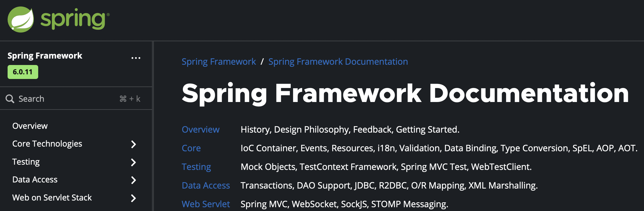644x211 pixels.
Task: Click the Spring Framework sidebar title
Action: pos(45,56)
